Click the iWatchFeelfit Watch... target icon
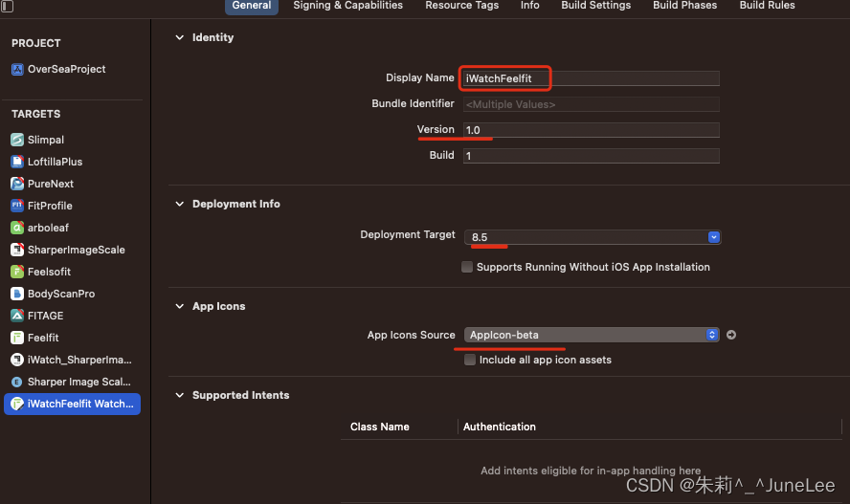The image size is (850, 504). coord(17,404)
